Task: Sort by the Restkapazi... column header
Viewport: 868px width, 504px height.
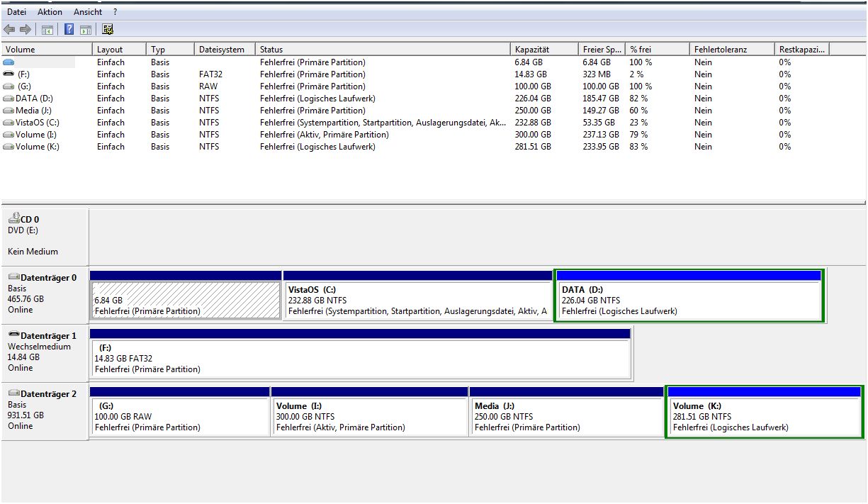Action: click(x=801, y=50)
